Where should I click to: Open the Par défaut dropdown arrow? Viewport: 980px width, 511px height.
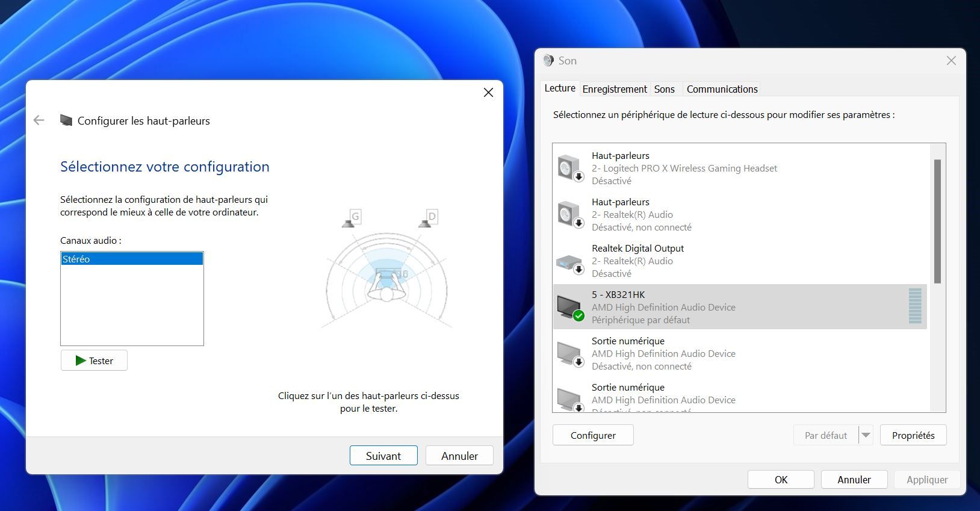coord(866,435)
